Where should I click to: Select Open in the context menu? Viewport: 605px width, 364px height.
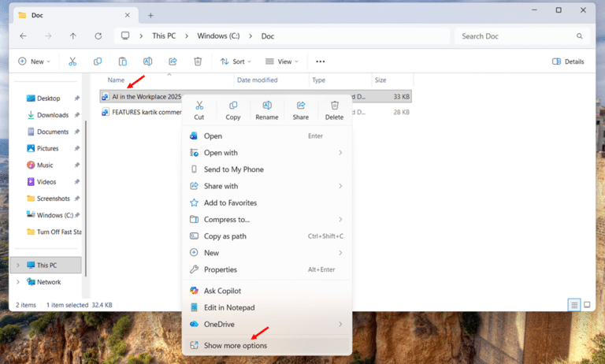click(x=266, y=136)
